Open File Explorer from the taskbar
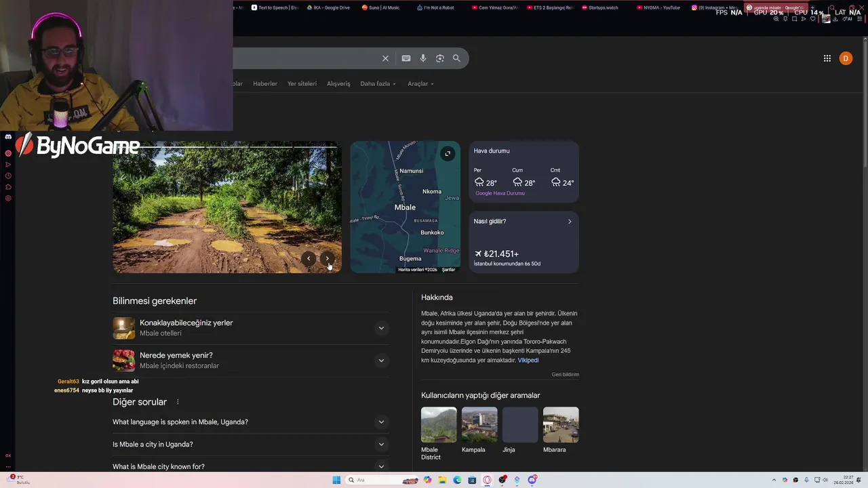This screenshot has height=488, width=868. click(x=442, y=480)
